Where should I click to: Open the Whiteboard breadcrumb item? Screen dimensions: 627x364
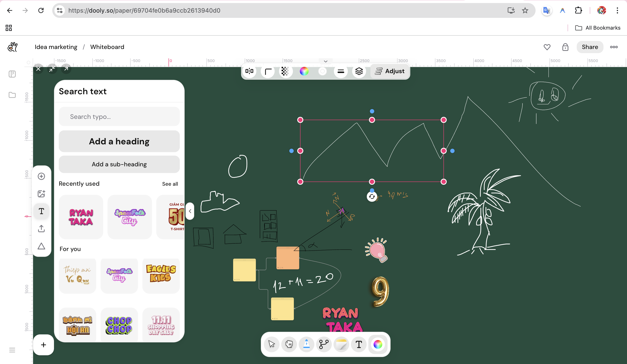pos(107,47)
